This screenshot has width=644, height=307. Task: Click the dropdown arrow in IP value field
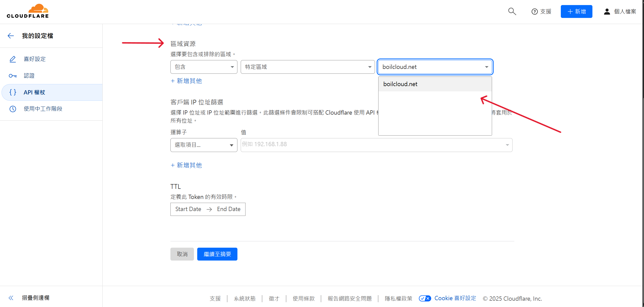point(507,145)
